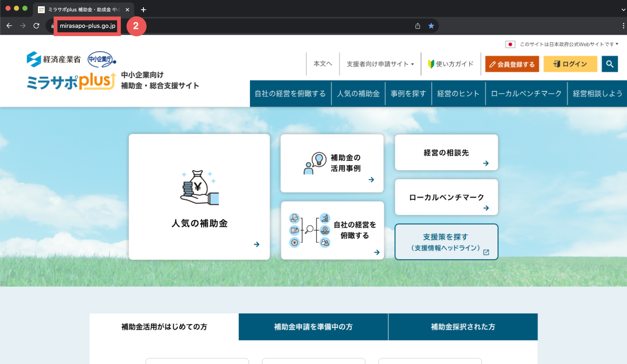Viewport: 627px width, 364px height.
Task: Click the ログイン button
Action: [570, 64]
